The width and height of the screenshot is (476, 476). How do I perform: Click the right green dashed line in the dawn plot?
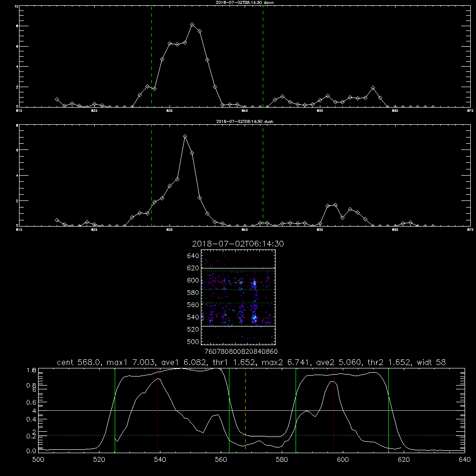[263, 57]
